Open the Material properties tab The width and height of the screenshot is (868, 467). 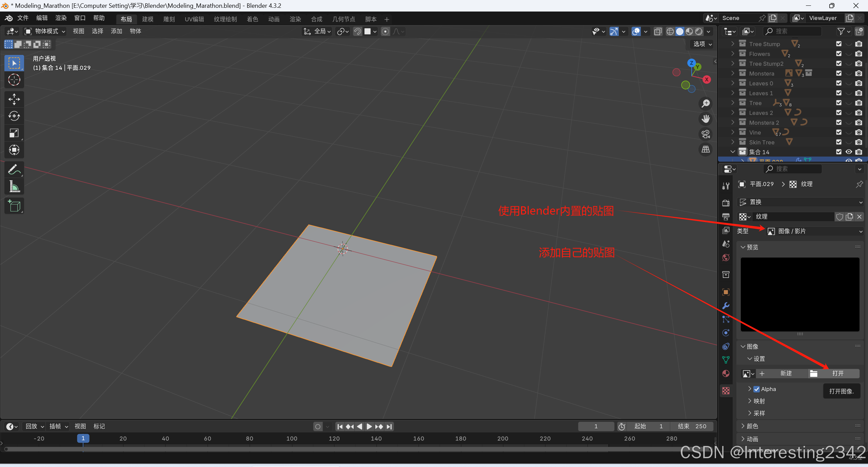(726, 373)
